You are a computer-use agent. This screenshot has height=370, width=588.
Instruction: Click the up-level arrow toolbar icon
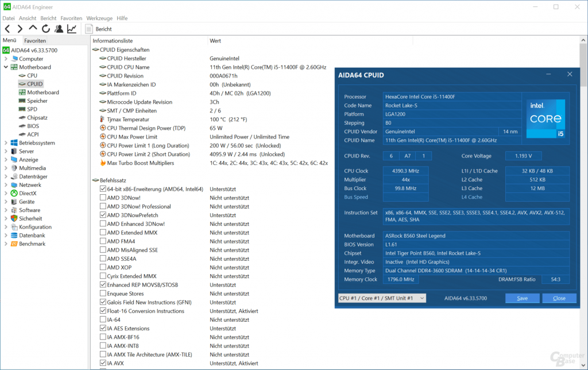[33, 28]
